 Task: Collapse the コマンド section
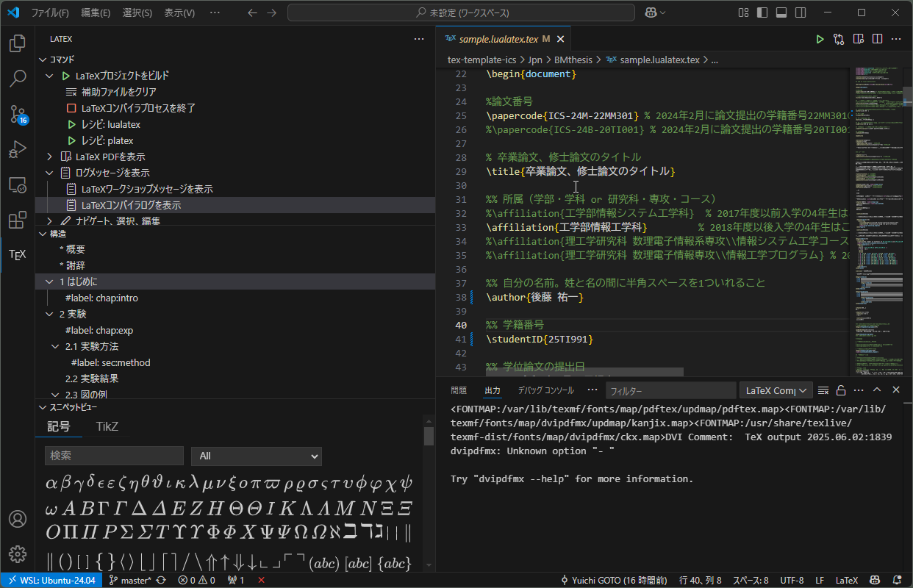[43, 60]
